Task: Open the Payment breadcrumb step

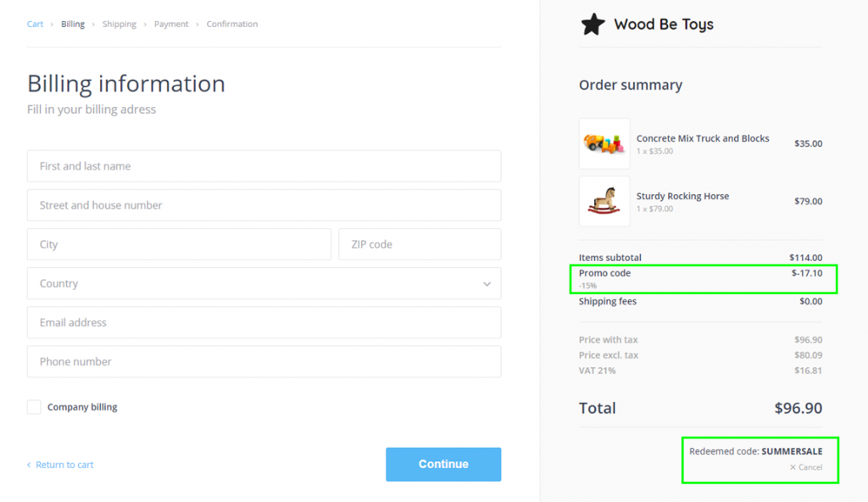Action: [x=171, y=24]
